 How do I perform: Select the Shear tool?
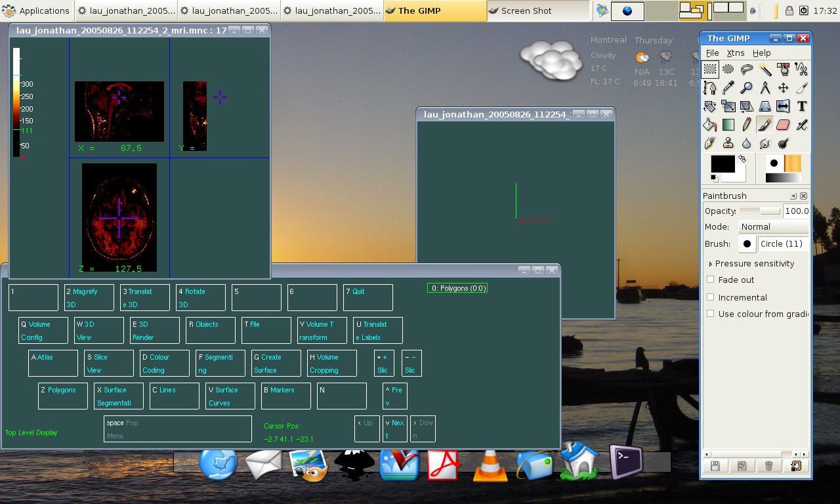pyautogui.click(x=747, y=106)
